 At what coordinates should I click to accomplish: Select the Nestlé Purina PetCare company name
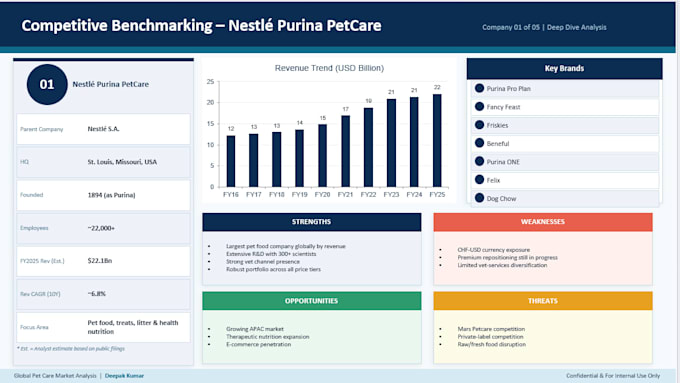[x=111, y=84]
